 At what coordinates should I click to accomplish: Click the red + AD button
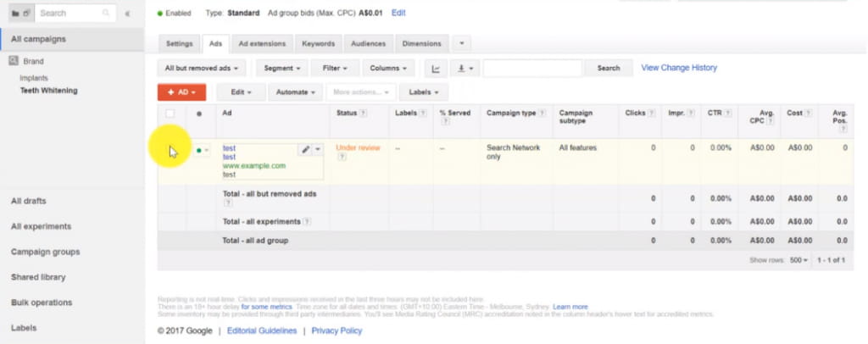coord(181,92)
